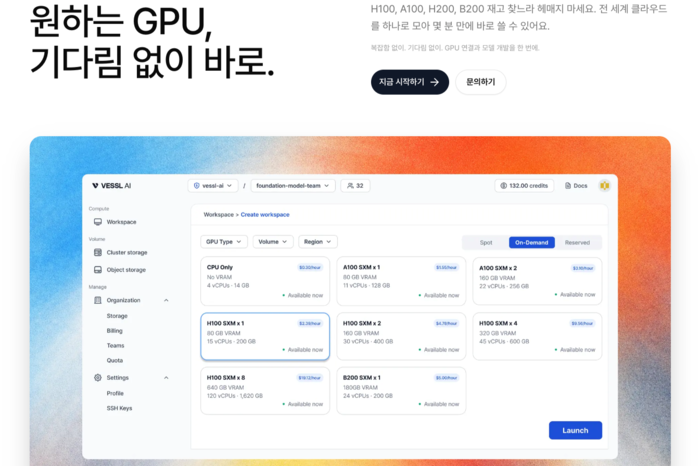Screen dimensions: 700x466
Task: Click the Workspace monitor icon in sidebar
Action: 98,222
